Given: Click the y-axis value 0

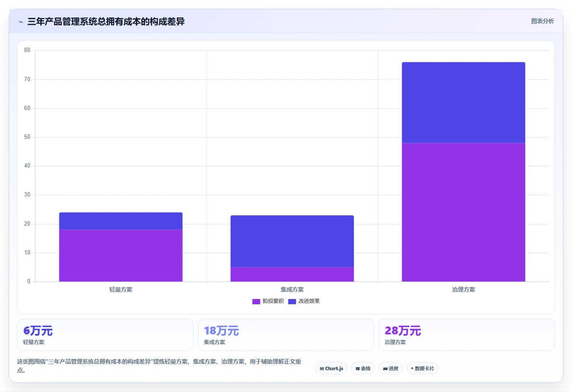Looking at the screenshot, I should point(29,282).
